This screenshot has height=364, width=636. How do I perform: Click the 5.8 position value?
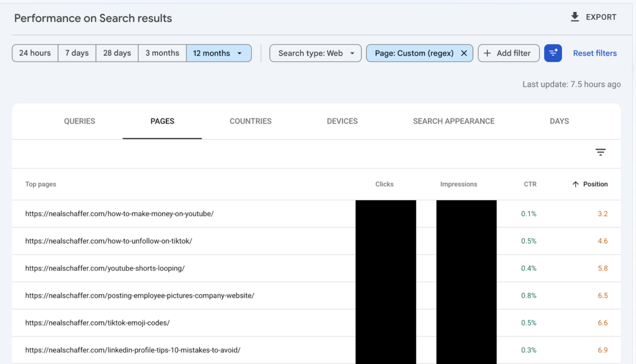click(x=603, y=269)
